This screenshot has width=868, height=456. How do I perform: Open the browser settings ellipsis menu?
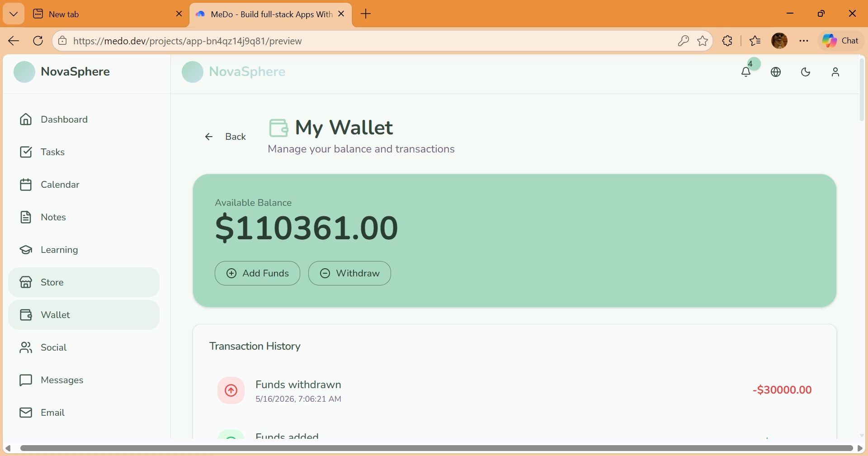(x=804, y=41)
